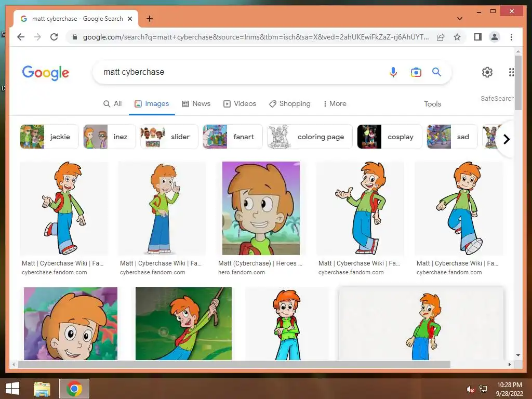Viewport: 532px width, 399px height.
Task: Search by image with camera icon
Action: click(416, 72)
